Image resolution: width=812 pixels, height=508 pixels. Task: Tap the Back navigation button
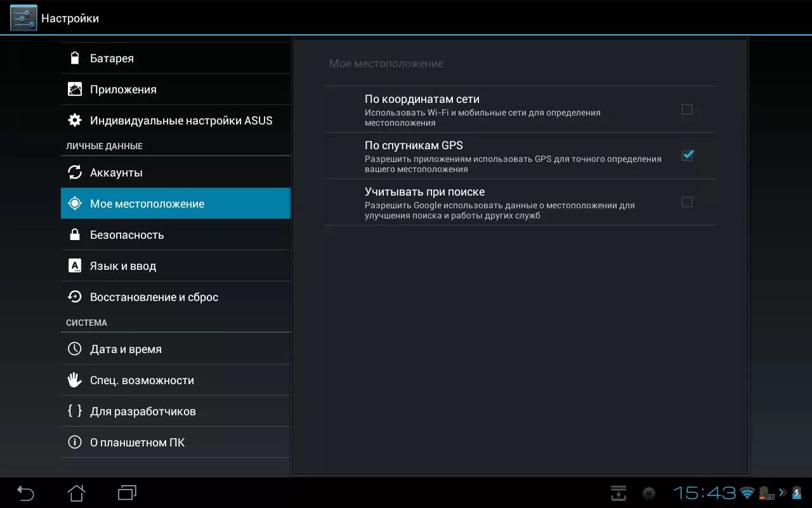click(25, 493)
